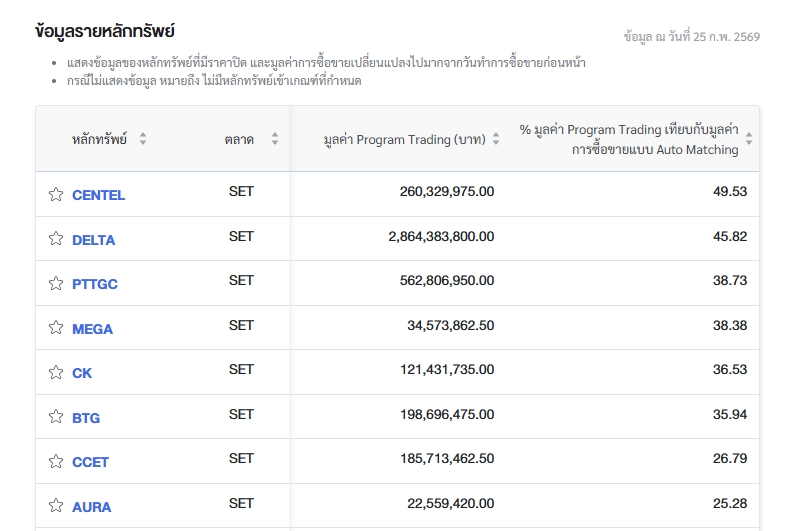Open the DELTA stock page
Screen dimensions: 807x531
pyautogui.click(x=93, y=240)
